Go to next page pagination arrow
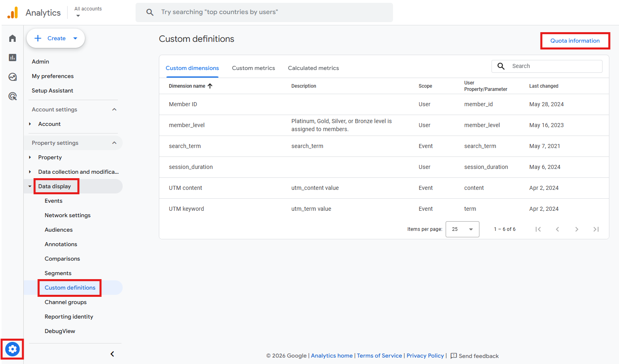 tap(577, 229)
